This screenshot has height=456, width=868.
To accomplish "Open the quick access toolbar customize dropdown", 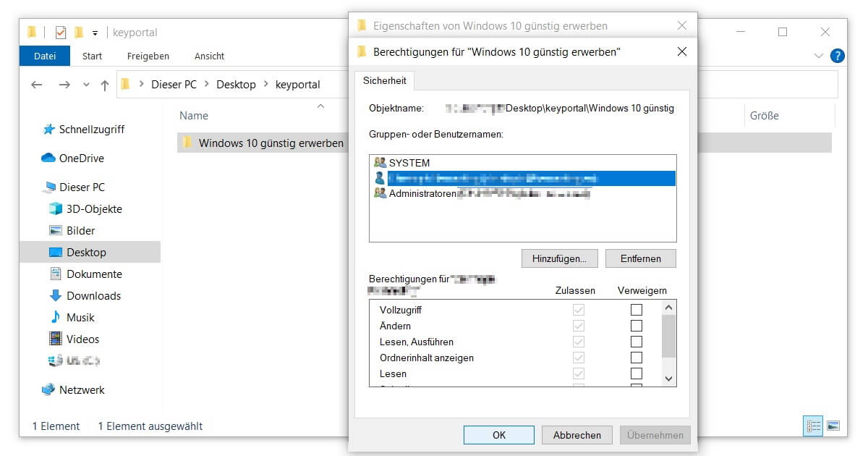I will tap(95, 33).
